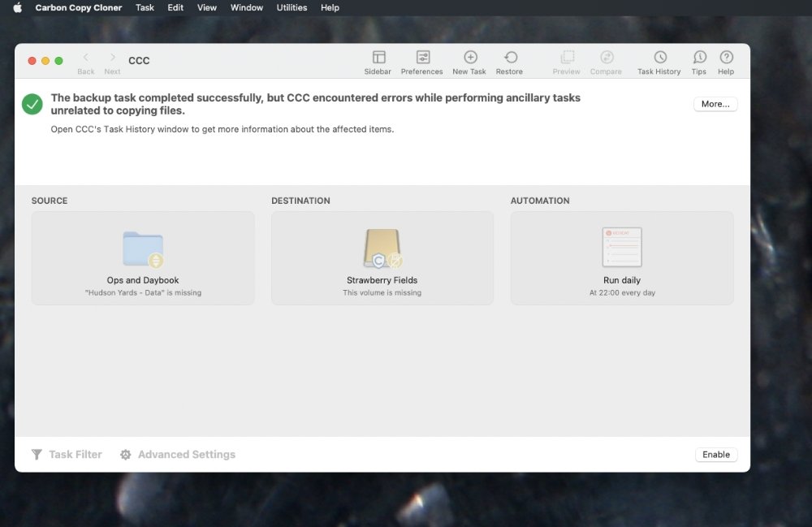Image resolution: width=812 pixels, height=527 pixels.
Task: Click the Ops and Daybook label
Action: [x=143, y=280]
